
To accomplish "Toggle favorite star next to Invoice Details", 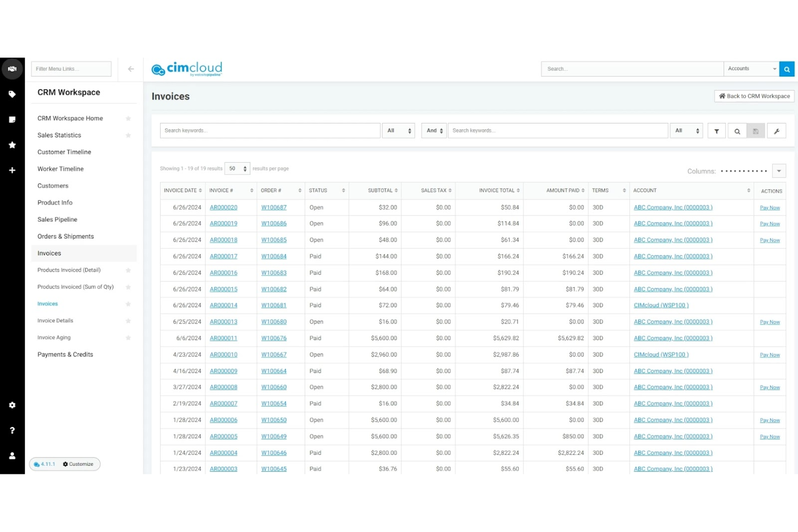I will click(x=128, y=320).
